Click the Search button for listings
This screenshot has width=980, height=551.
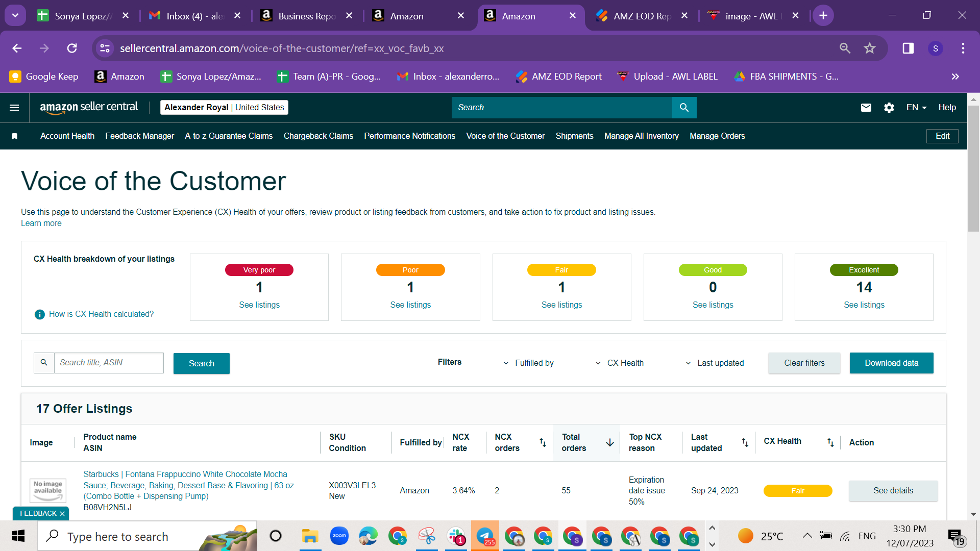[x=202, y=363]
